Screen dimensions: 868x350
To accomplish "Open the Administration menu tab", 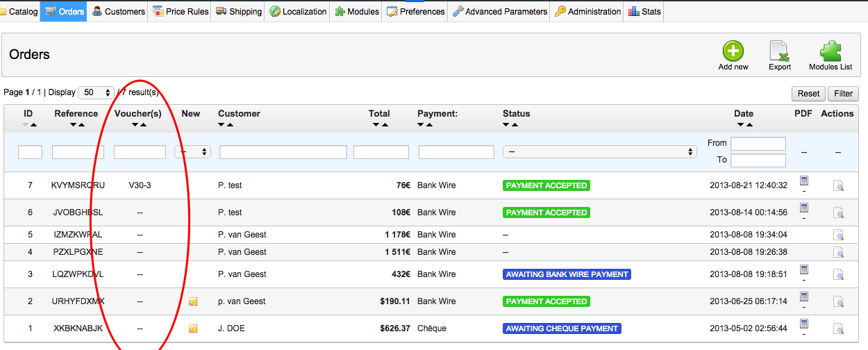I will pos(587,11).
